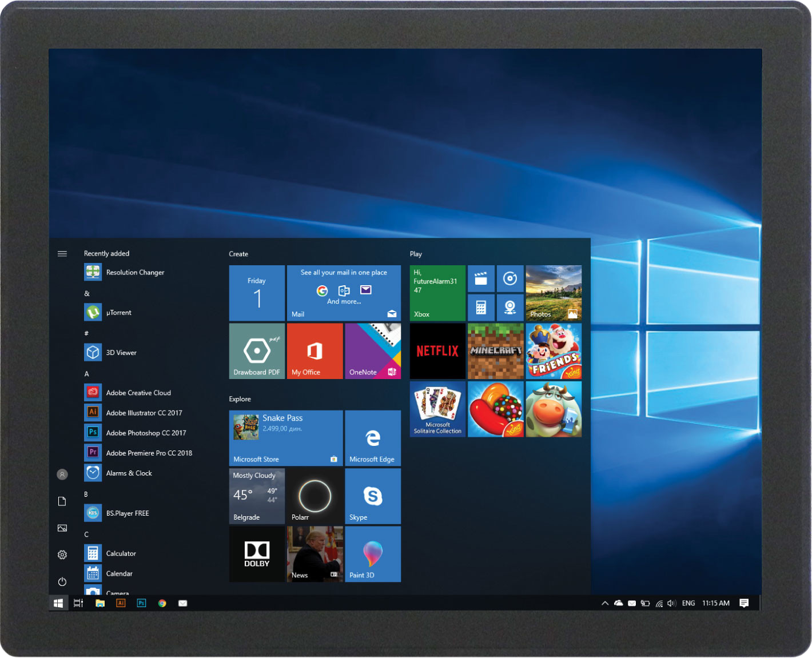The width and height of the screenshot is (812, 658).
Task: Open Illustrator from the taskbar
Action: (121, 603)
